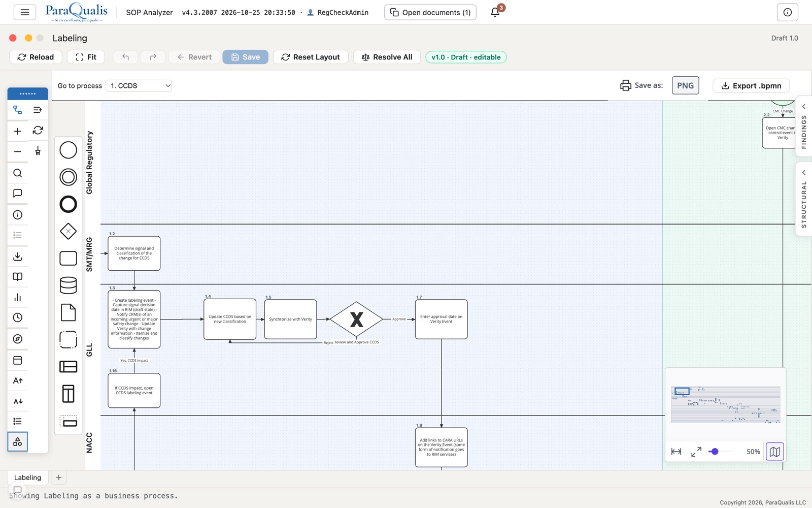The width and height of the screenshot is (812, 508).
Task: Click the fit-width arrows icon
Action: coord(676,451)
